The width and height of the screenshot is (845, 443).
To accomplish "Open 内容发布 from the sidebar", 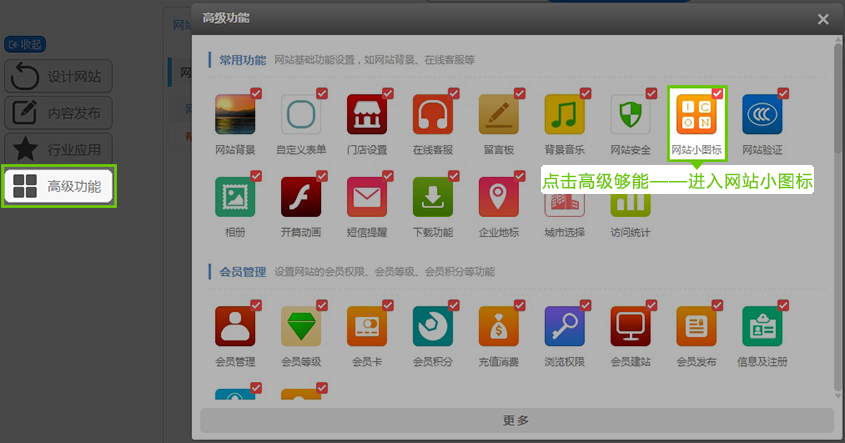I will tap(58, 113).
